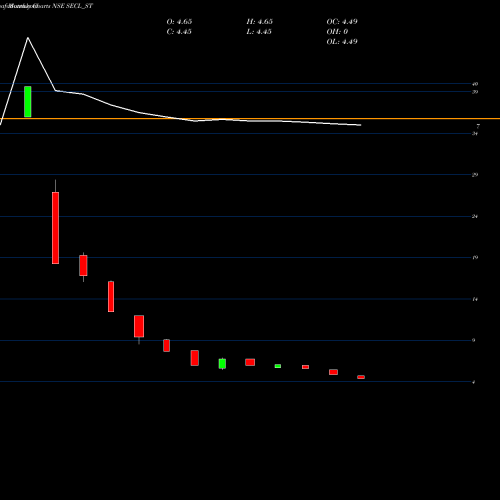Click the 'OL: 4.49' readout
Viewport: 500px width, 500px height.
coord(342,42)
